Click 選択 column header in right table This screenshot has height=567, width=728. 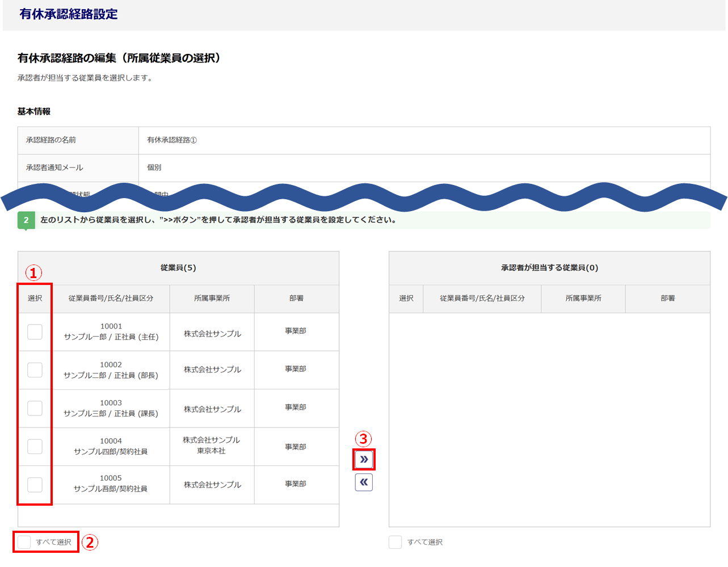(x=406, y=299)
